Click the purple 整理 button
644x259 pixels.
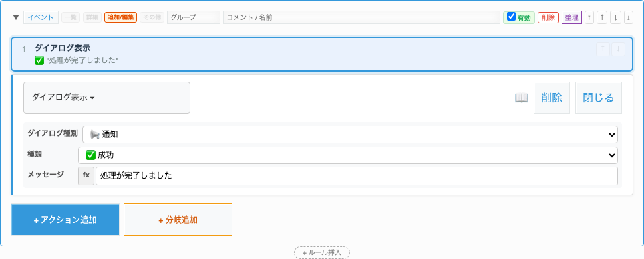[x=572, y=17]
